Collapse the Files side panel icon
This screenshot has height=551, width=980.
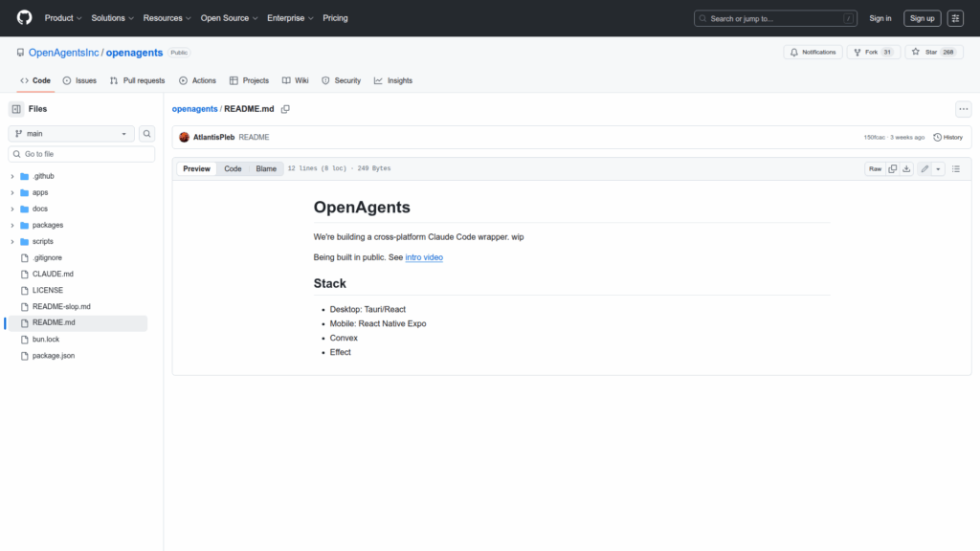point(16,109)
